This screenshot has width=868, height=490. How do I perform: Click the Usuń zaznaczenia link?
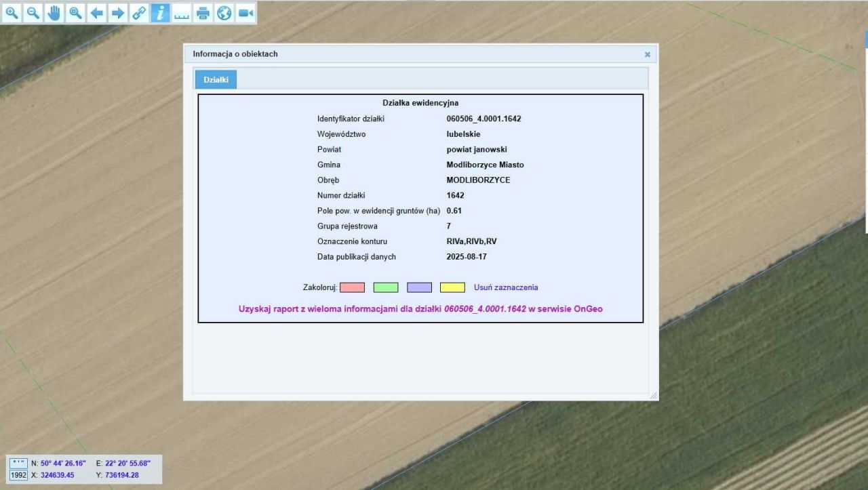click(x=506, y=287)
